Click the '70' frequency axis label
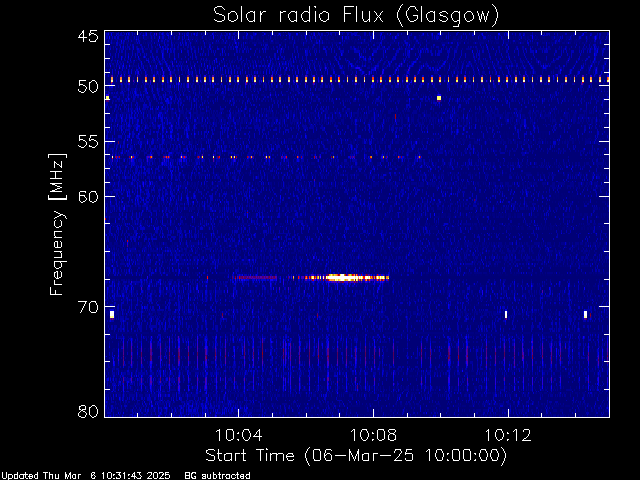The height and width of the screenshot is (480, 640). tap(88, 307)
